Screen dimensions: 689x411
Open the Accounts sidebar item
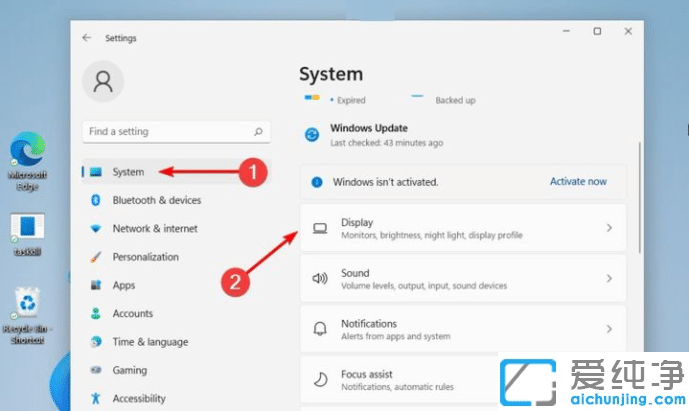(132, 313)
